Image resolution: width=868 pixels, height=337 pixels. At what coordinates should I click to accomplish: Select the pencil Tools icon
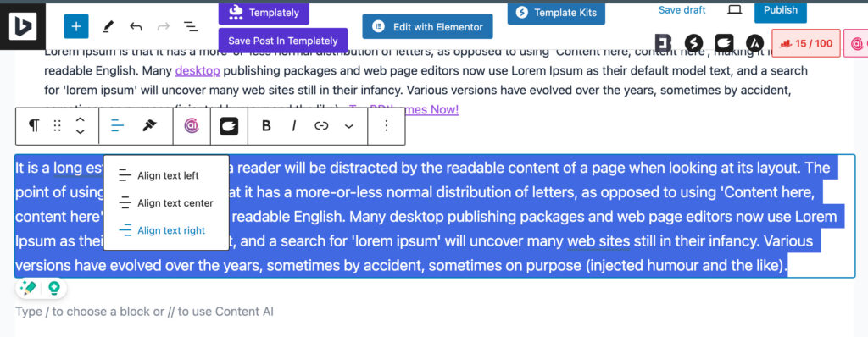tap(108, 26)
